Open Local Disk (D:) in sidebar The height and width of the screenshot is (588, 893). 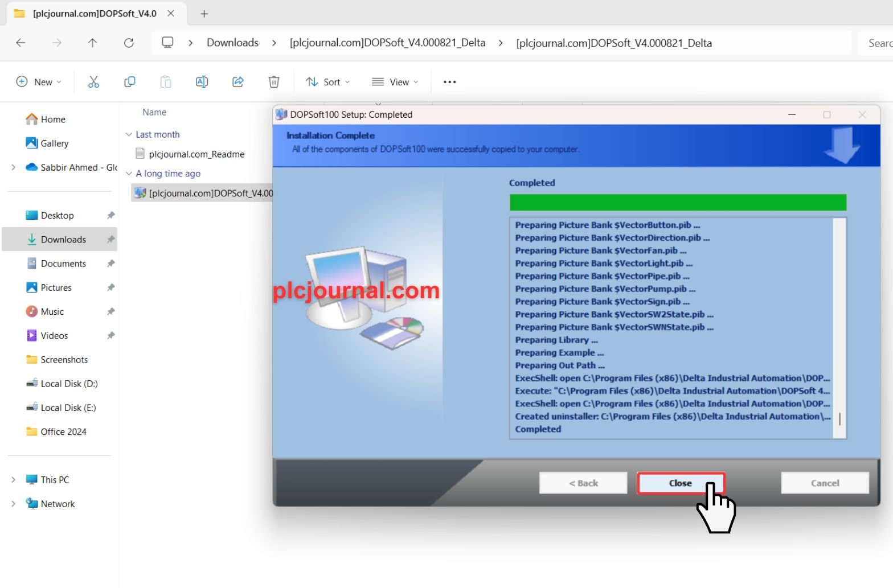[x=62, y=384]
